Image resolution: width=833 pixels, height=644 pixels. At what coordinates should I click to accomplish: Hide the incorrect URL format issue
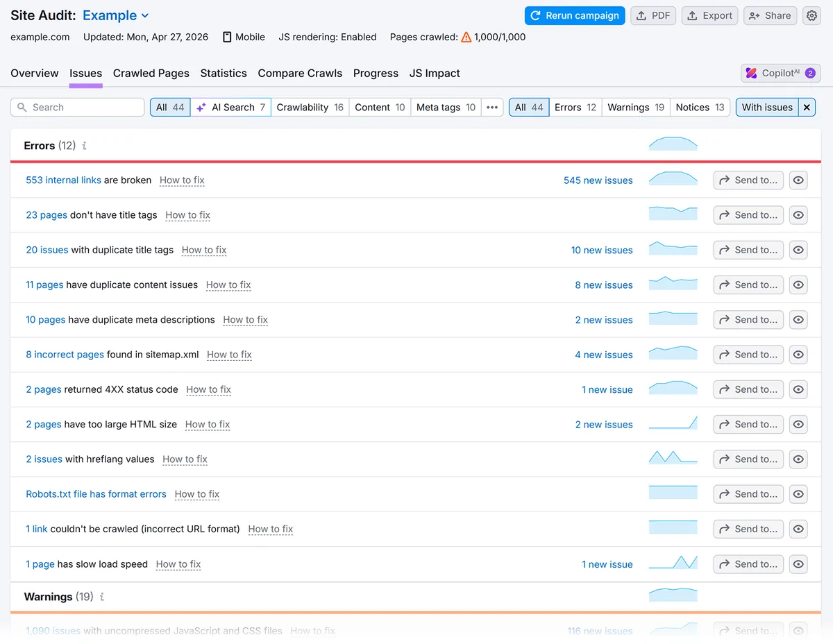tap(798, 529)
